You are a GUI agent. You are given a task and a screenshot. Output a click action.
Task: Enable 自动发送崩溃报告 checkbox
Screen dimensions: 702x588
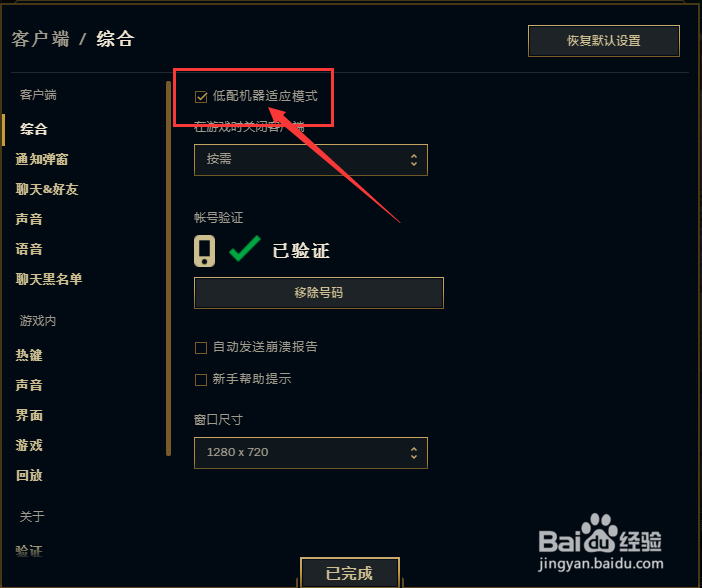click(201, 348)
